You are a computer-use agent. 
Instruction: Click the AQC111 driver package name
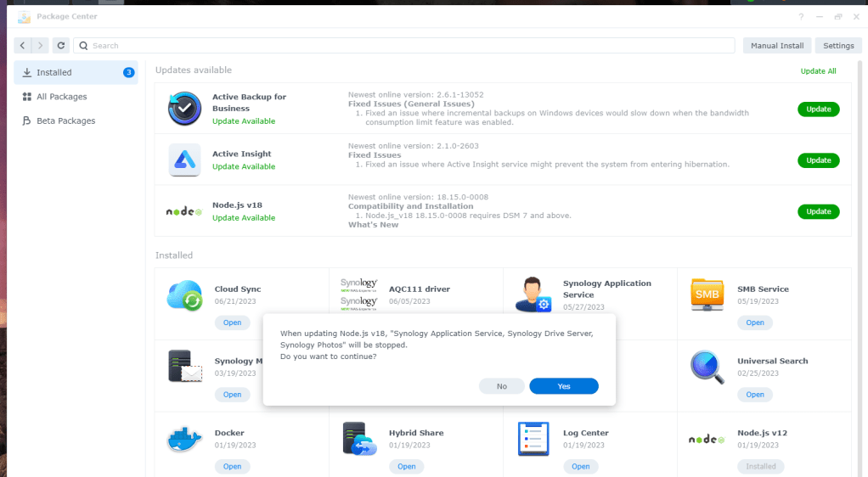click(x=419, y=289)
